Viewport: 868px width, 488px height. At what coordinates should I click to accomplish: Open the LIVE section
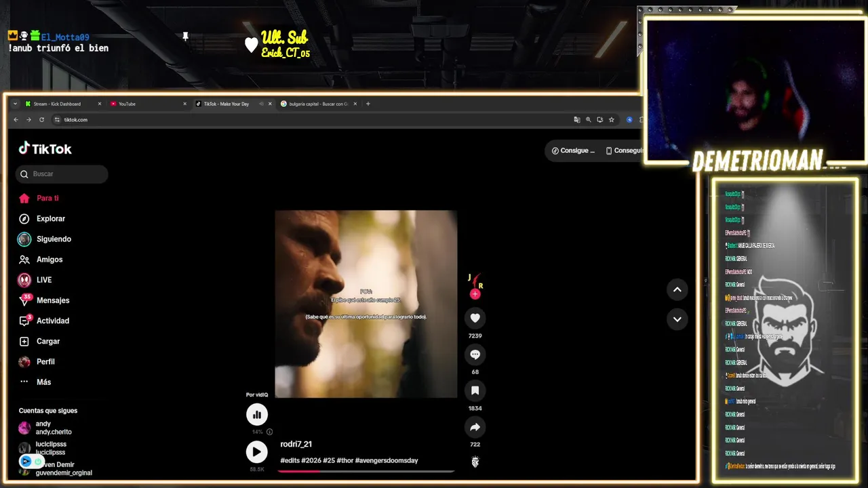(x=35, y=280)
